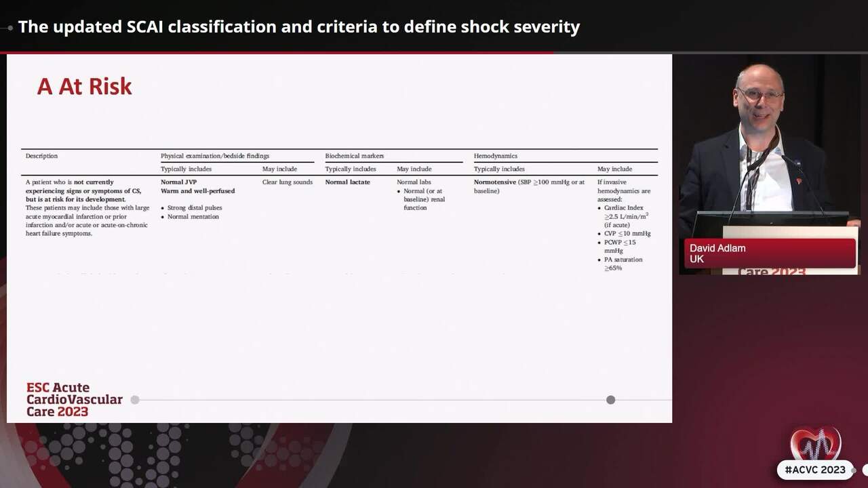This screenshot has width=868, height=488.
Task: Click the 'Description' column header
Action: (x=41, y=156)
